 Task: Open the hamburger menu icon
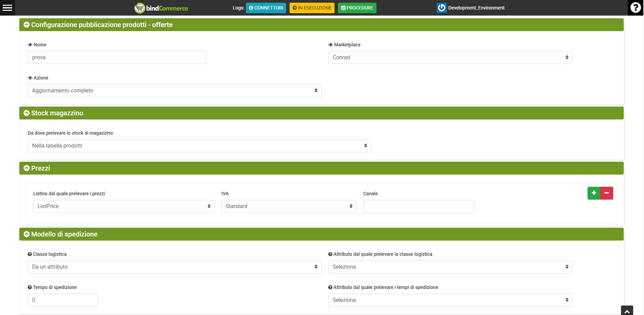7,8
